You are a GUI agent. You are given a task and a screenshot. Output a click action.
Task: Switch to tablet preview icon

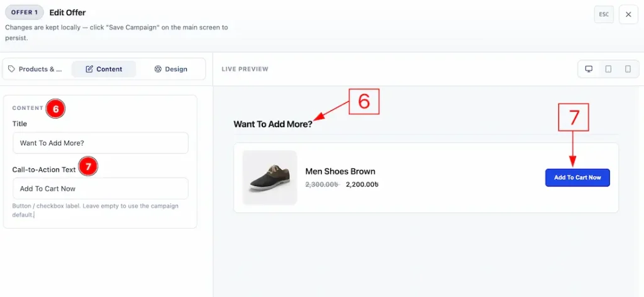608,69
